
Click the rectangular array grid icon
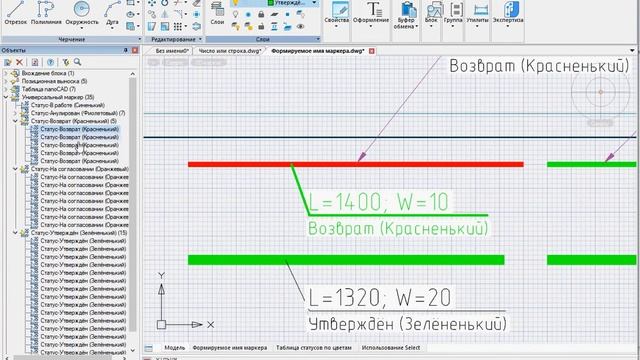click(x=178, y=27)
